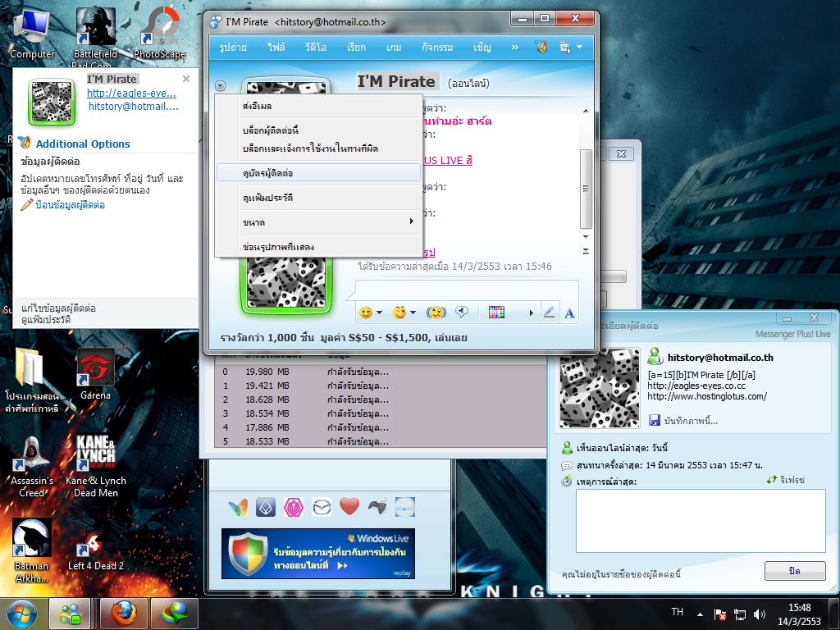Click บันทึกภาพนี้ link in the details window
Image resolution: width=840 pixels, height=630 pixels.
click(x=691, y=421)
